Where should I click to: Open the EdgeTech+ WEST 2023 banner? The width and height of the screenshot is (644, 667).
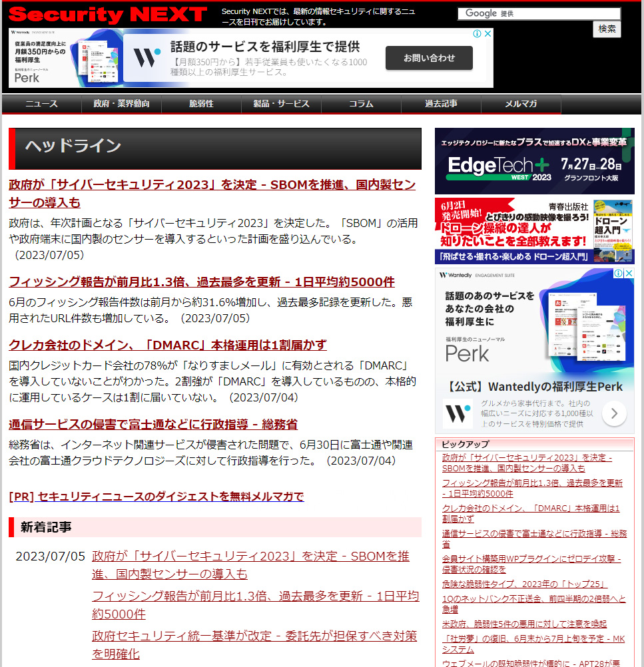click(x=534, y=161)
